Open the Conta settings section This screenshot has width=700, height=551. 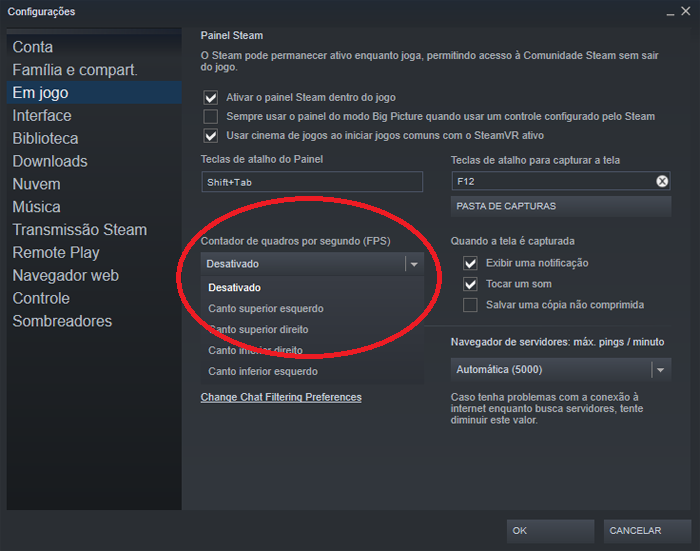[94, 47]
